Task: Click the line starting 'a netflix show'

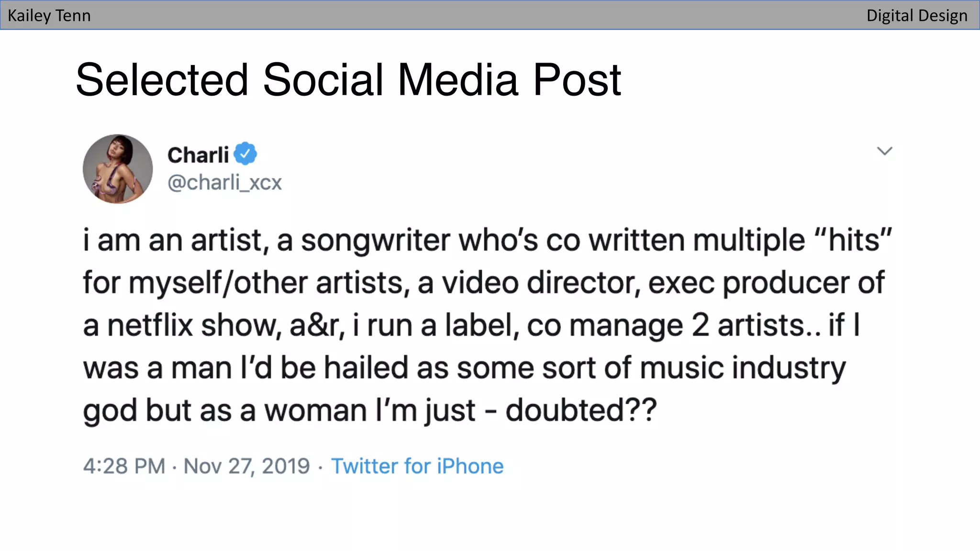Action: coord(471,325)
